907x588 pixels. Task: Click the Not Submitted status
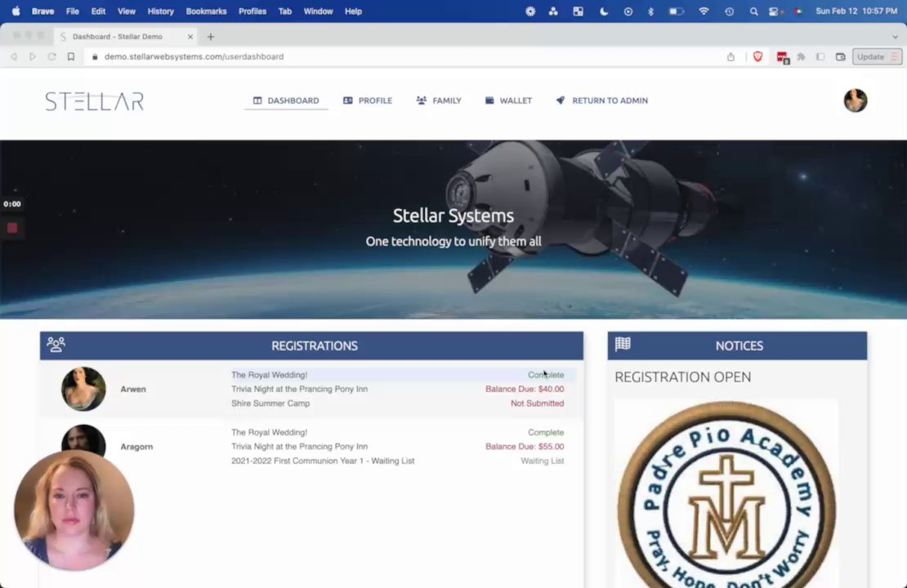537,403
